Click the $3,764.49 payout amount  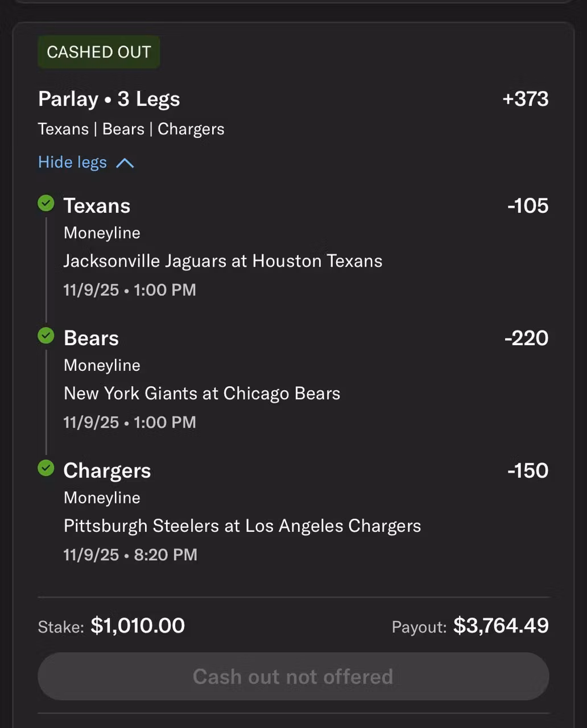(501, 626)
